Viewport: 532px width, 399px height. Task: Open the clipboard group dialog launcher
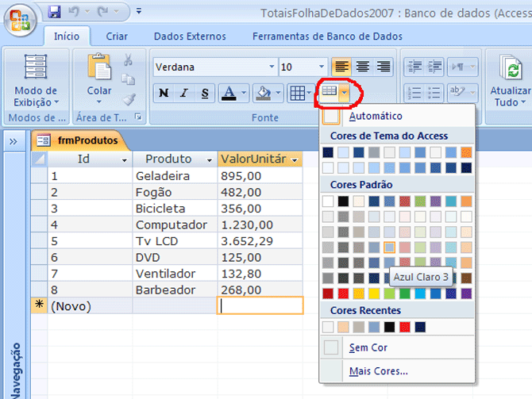138,117
